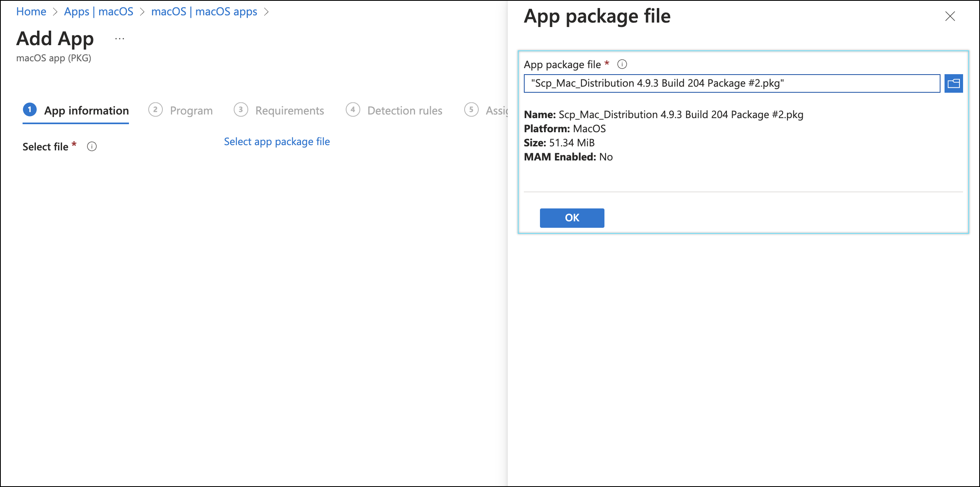The height and width of the screenshot is (487, 980).
Task: Open the macOS | macOS apps breadcrumb
Action: 204,12
